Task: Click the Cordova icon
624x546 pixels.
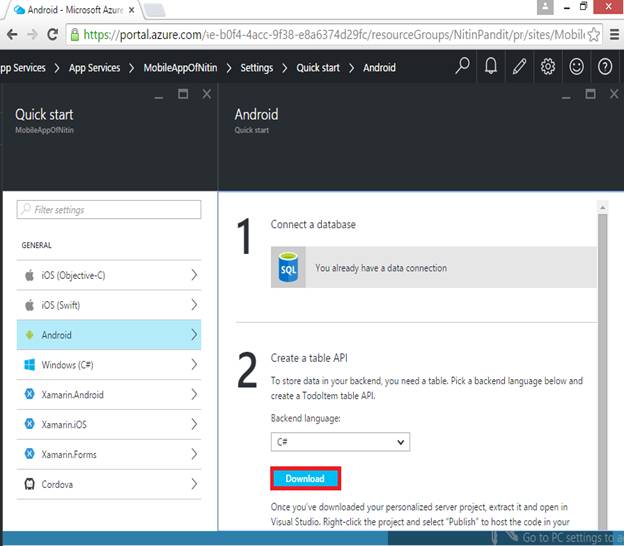Action: coord(29,484)
